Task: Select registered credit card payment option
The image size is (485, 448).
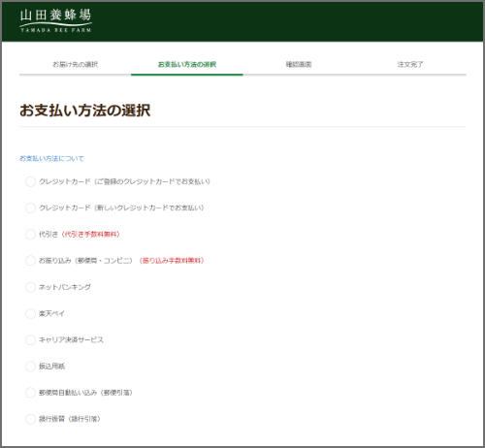Action: point(30,181)
